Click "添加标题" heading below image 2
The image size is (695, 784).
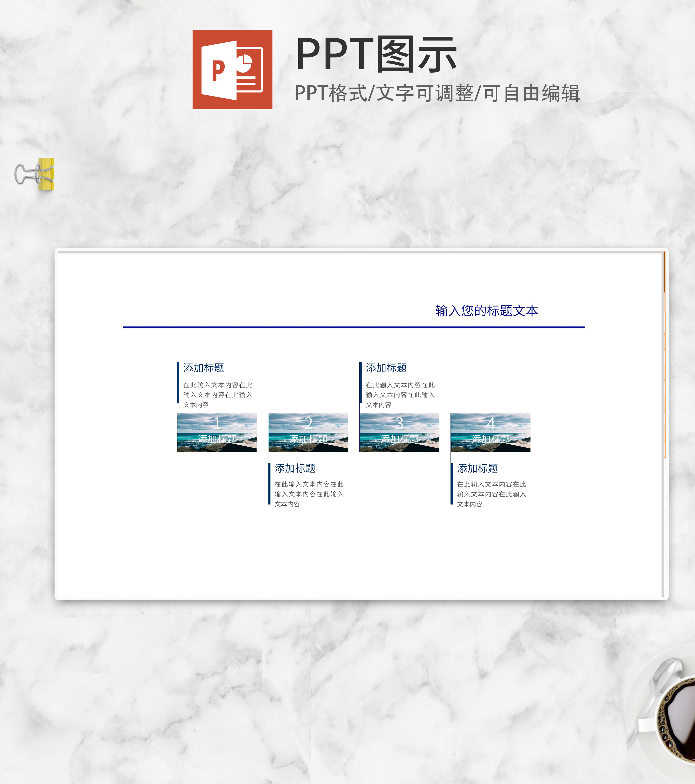click(x=295, y=468)
